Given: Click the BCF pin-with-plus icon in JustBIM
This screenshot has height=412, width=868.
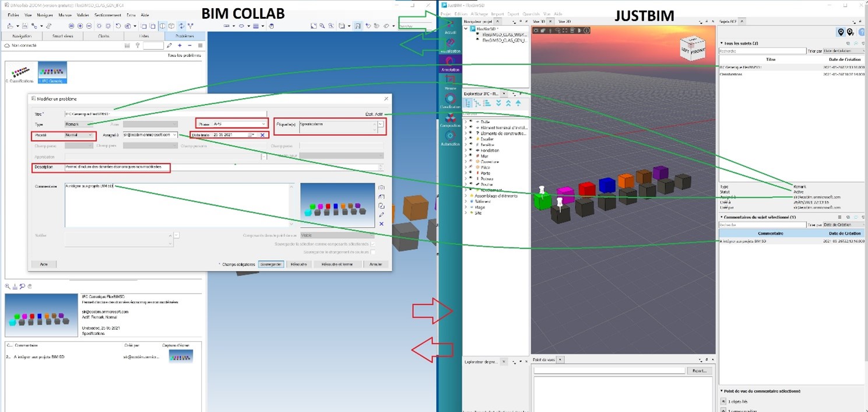Looking at the screenshot, I should (851, 32).
